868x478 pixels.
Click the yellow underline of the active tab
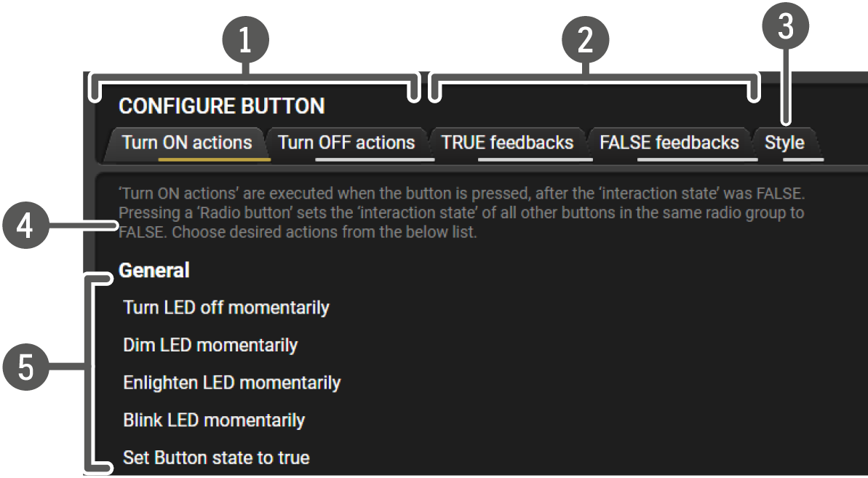[214, 159]
